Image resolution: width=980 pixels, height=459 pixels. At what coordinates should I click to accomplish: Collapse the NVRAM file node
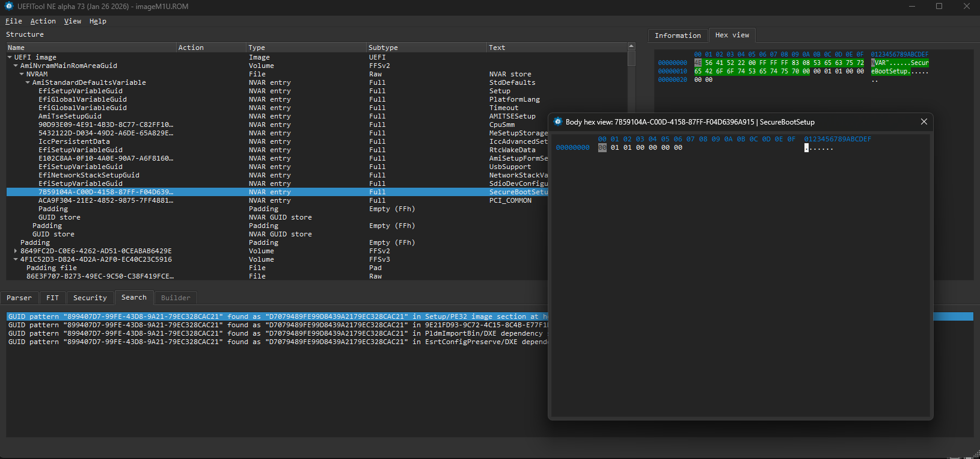22,74
